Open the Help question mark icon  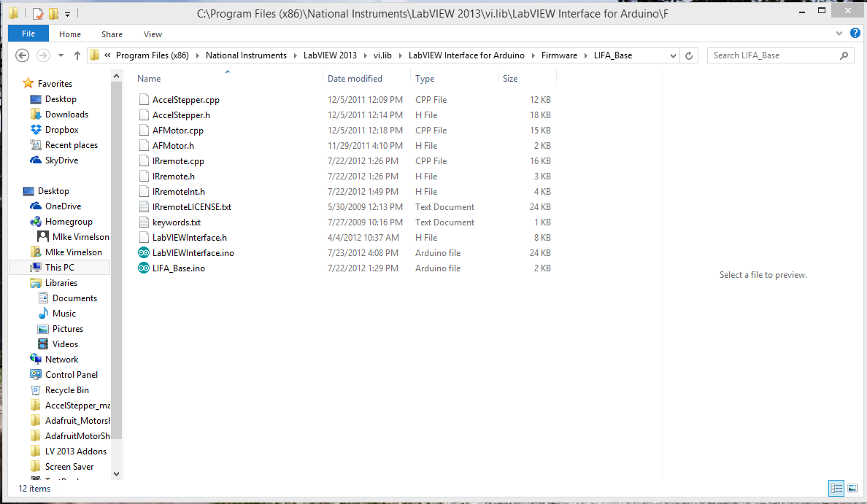[855, 33]
